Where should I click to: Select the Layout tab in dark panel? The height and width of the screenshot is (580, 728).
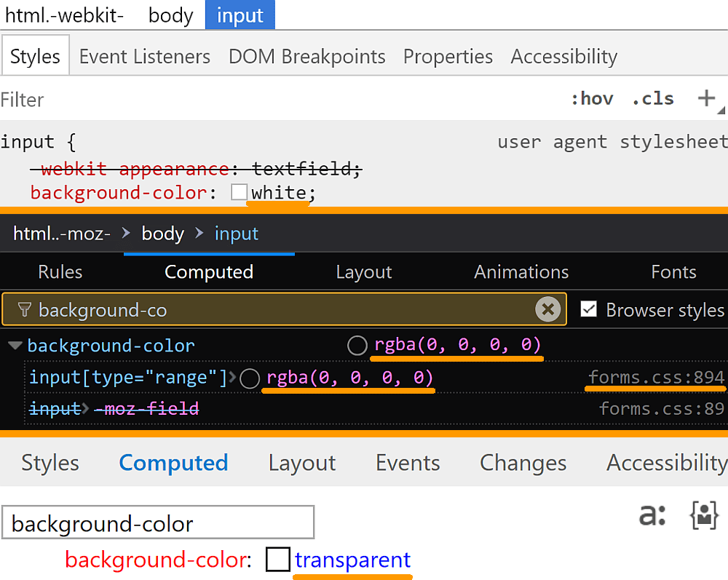(x=363, y=272)
